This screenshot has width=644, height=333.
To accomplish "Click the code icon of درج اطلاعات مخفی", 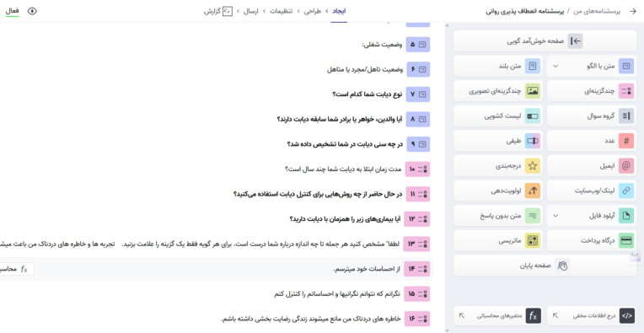I will click(x=627, y=316).
